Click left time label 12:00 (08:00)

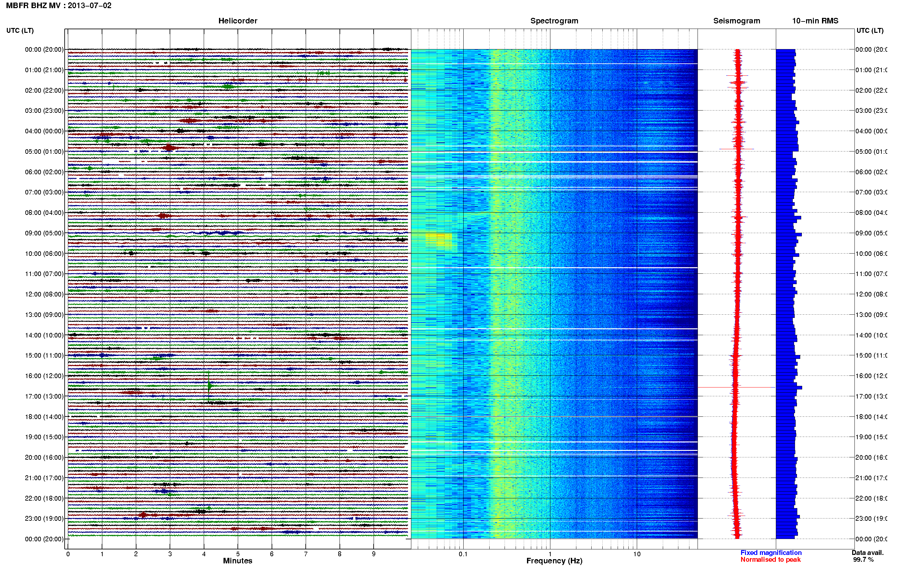[x=44, y=294]
